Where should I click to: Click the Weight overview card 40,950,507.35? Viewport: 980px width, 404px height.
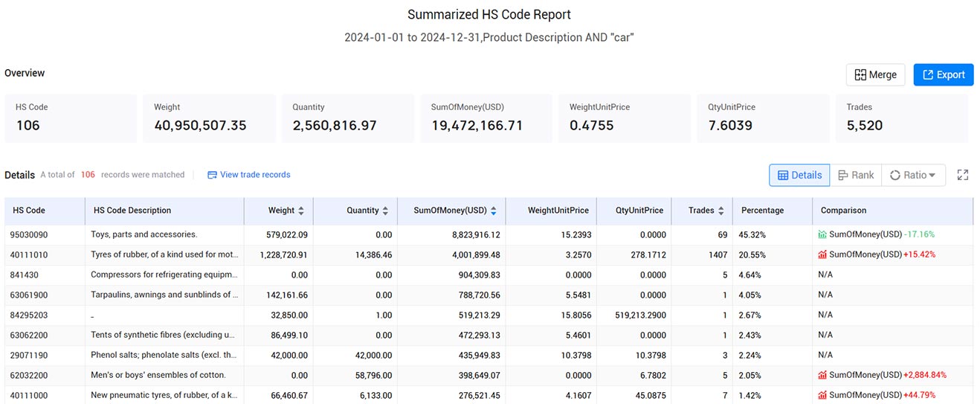(210, 118)
